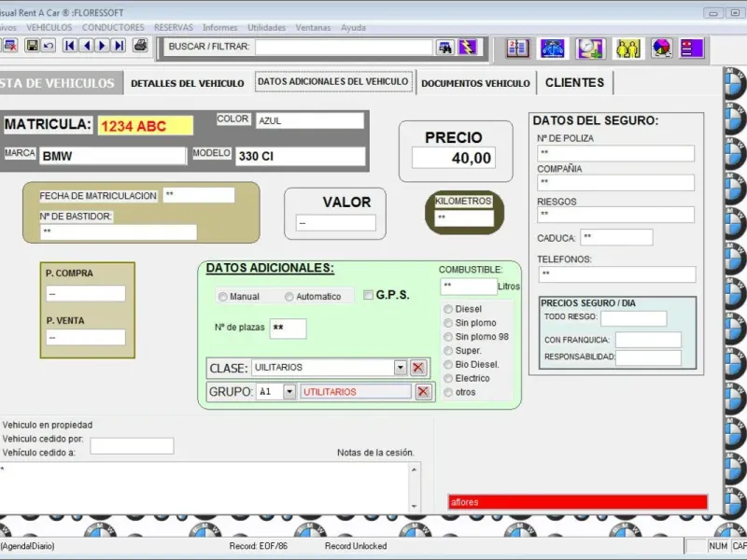Go to the previous record

tap(86, 46)
